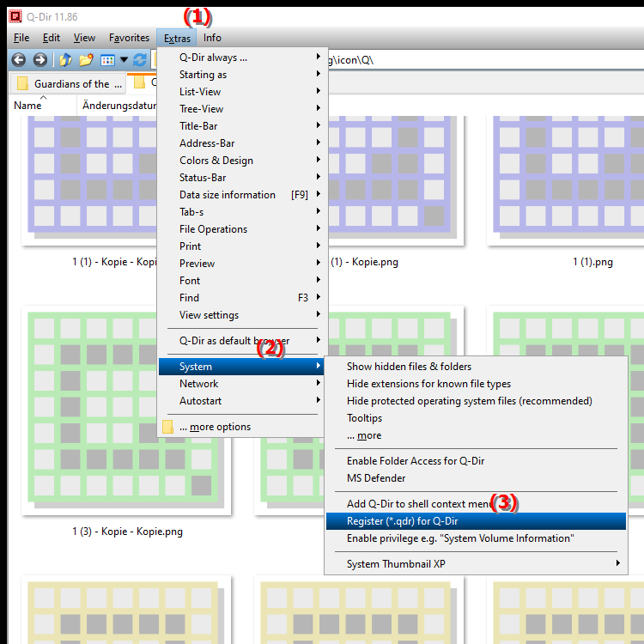
Task: Open the File Operations submenu
Action: coord(241,229)
